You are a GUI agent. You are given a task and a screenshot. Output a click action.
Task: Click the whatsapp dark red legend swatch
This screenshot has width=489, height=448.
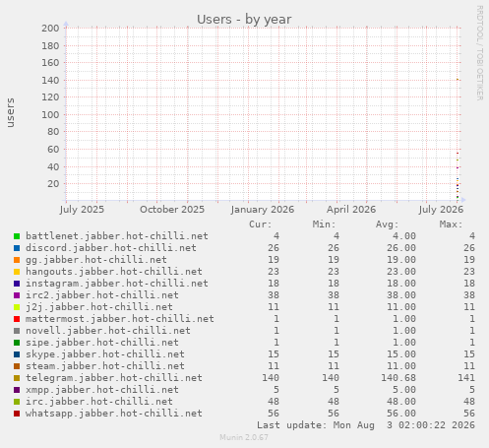click(x=17, y=414)
